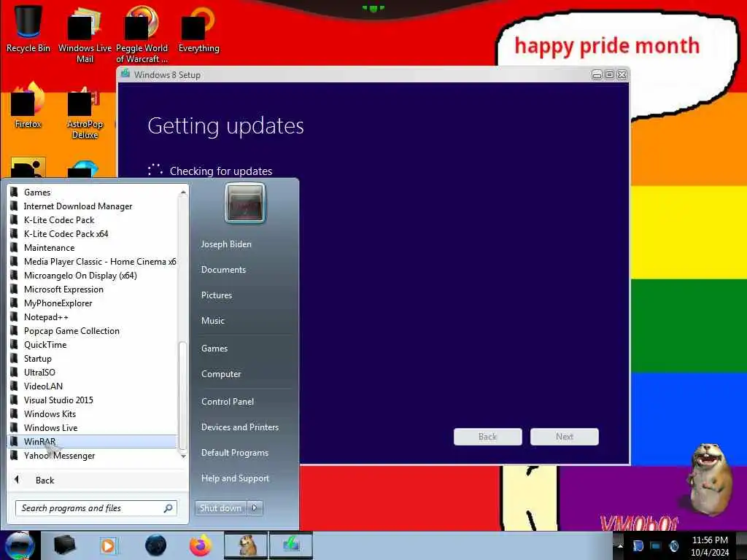The height and width of the screenshot is (560, 747).
Task: Open Media Player Classic - Home Cinema folder
Action: coord(93,262)
